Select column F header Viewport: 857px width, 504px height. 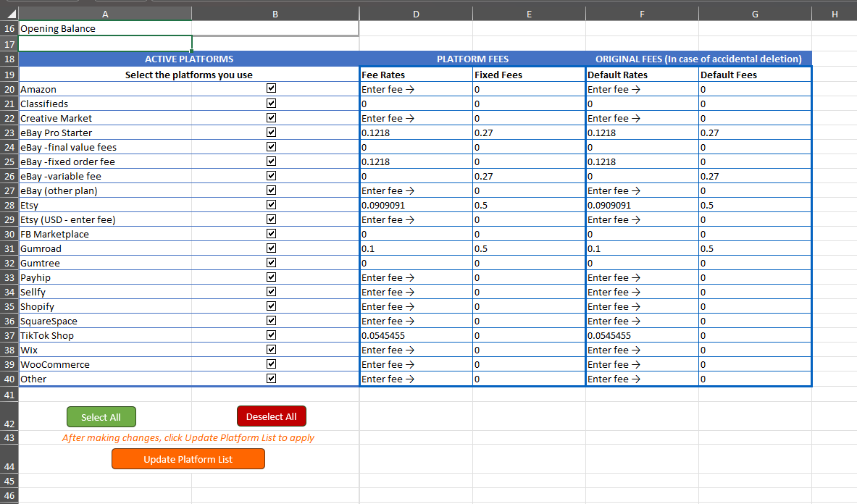click(642, 14)
